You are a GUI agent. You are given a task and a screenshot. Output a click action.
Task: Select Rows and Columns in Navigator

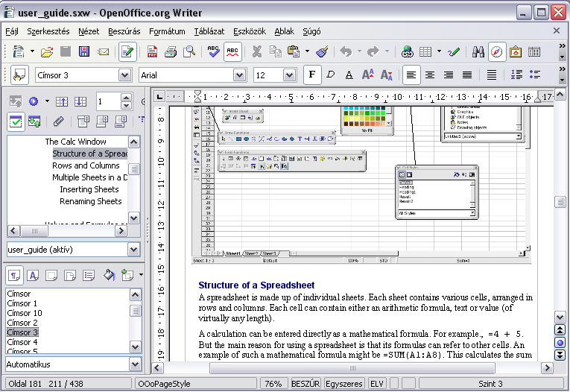(86, 165)
